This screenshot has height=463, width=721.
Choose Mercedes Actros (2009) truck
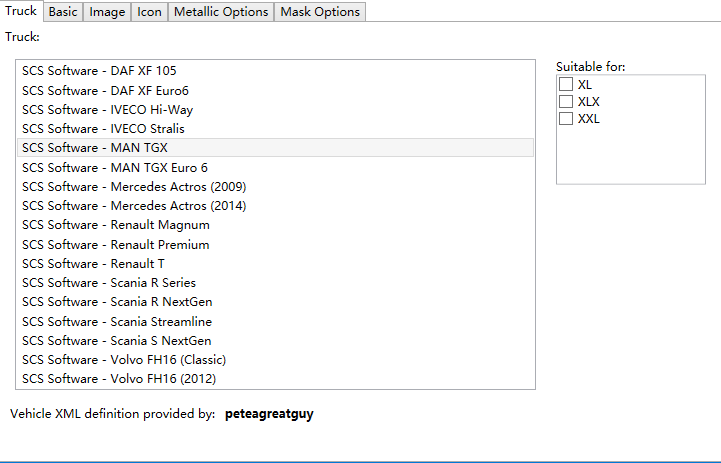coord(134,187)
